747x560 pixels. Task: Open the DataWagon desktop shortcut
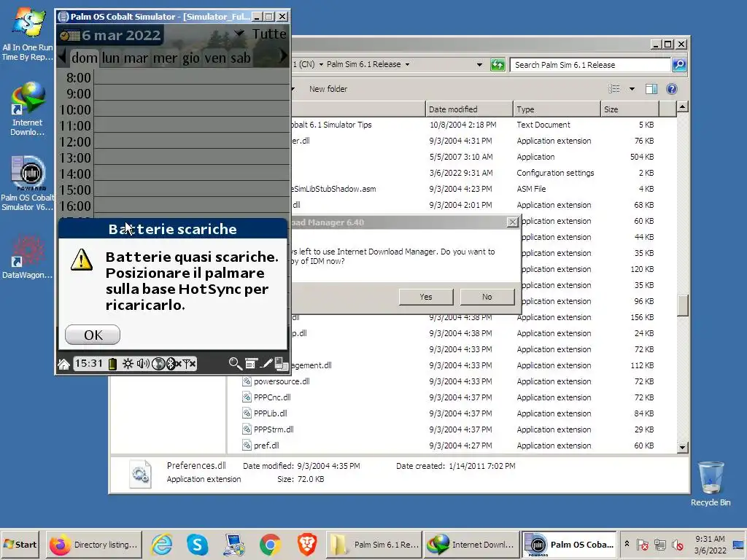coord(28,257)
